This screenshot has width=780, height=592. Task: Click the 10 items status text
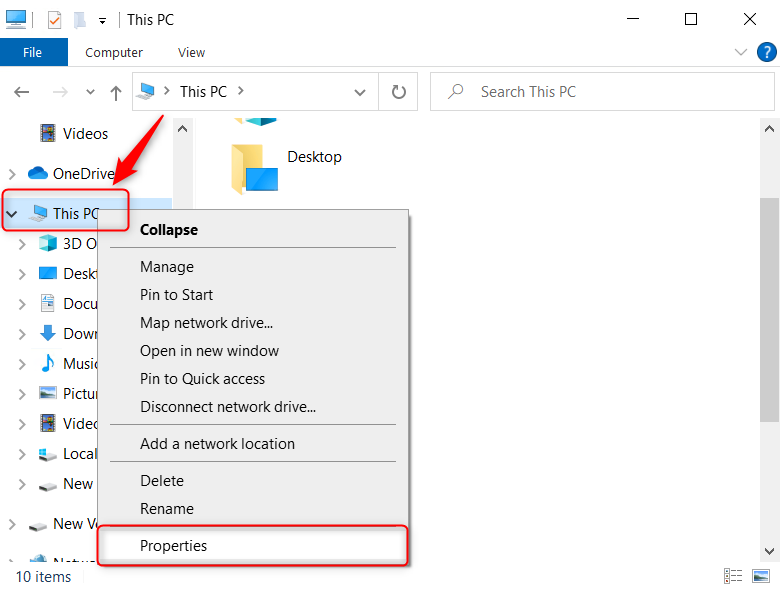click(43, 577)
